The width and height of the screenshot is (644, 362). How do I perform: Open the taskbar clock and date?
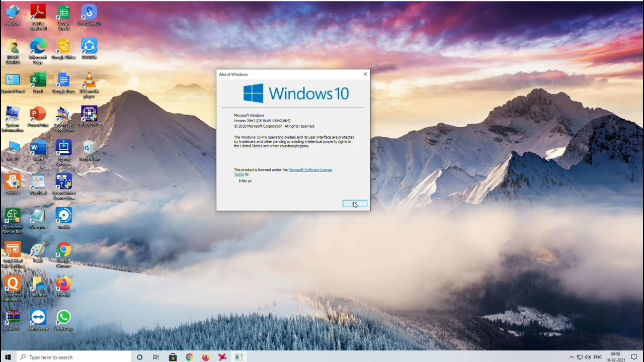[x=615, y=357]
